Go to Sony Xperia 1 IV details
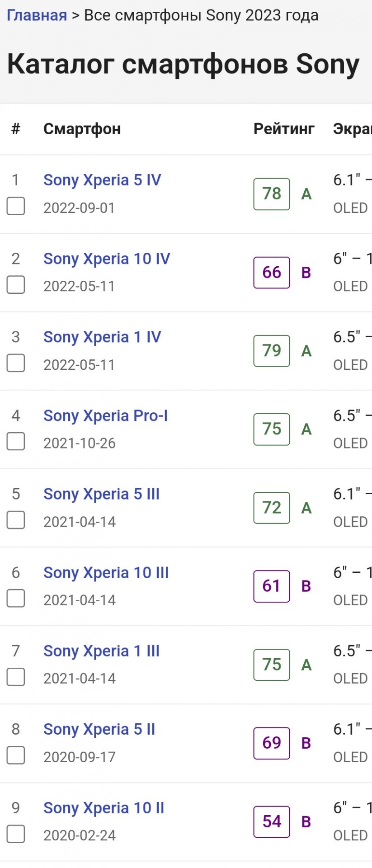The image size is (372, 868). point(102,337)
